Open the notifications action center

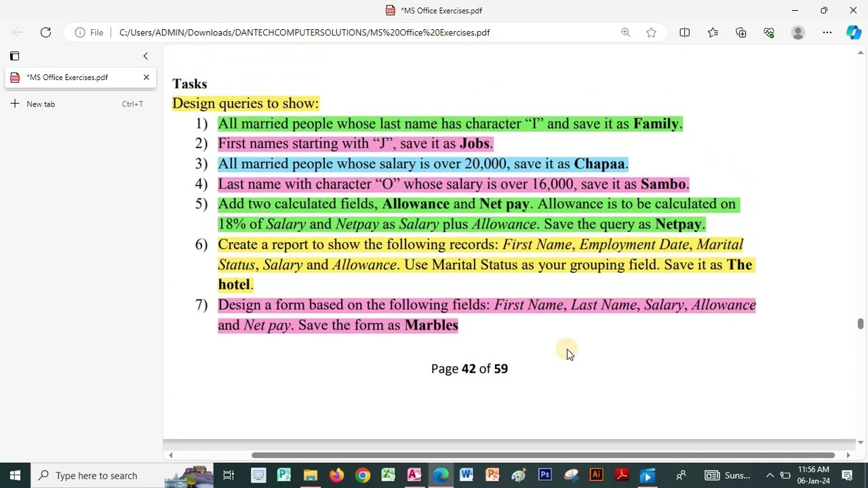pos(847,476)
